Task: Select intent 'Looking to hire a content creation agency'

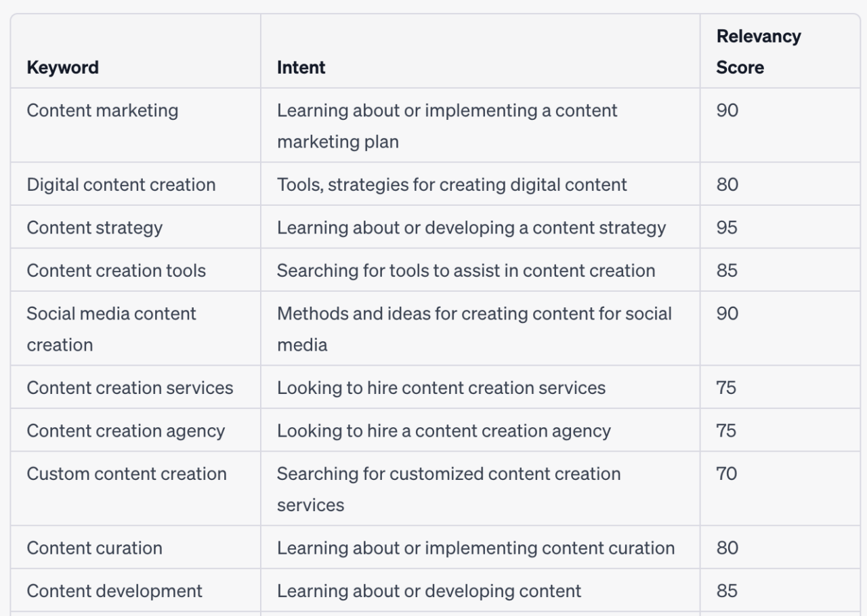Action: point(444,431)
